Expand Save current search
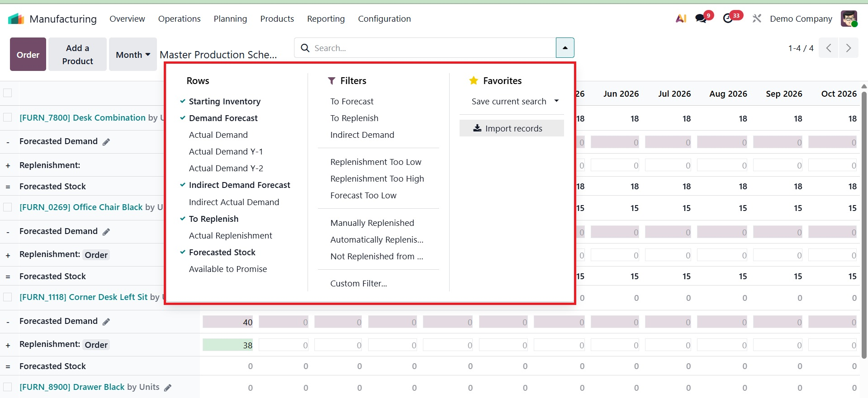This screenshot has width=868, height=398. 515,102
